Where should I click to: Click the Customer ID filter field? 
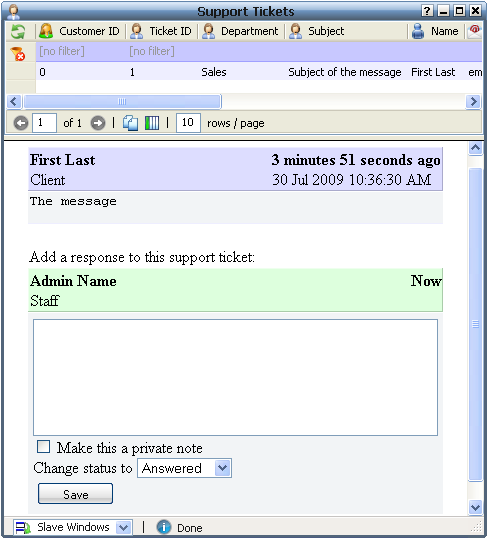tap(81, 51)
